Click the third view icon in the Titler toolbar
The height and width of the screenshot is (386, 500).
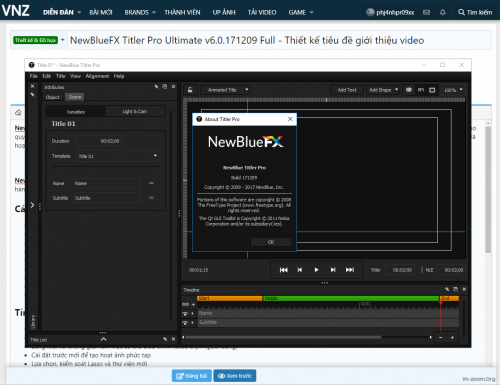point(432,90)
